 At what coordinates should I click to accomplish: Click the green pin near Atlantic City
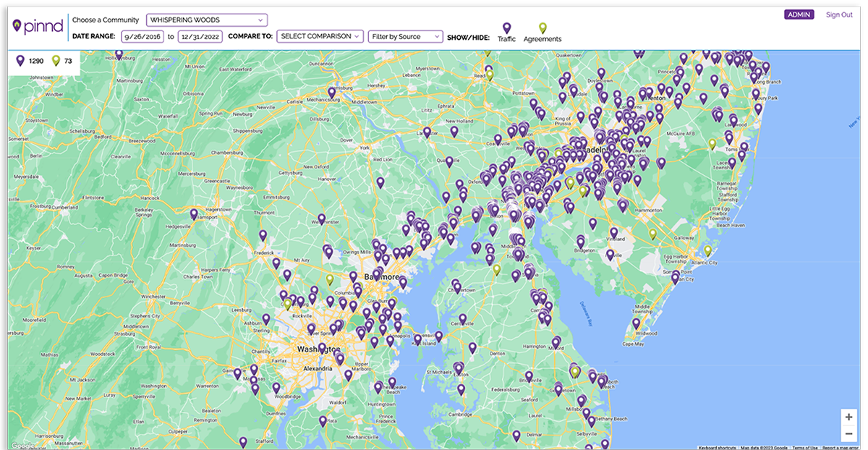(x=707, y=250)
